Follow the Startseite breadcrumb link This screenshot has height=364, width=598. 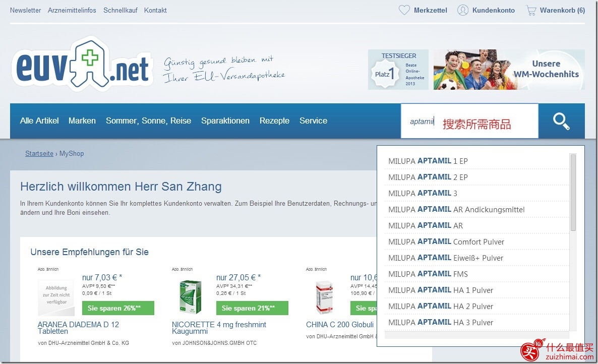click(x=39, y=154)
